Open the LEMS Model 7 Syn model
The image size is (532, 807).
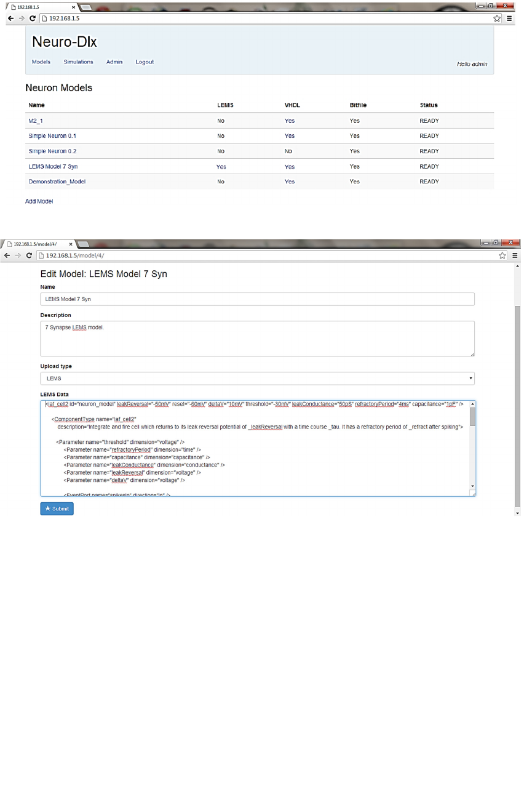coord(53,167)
